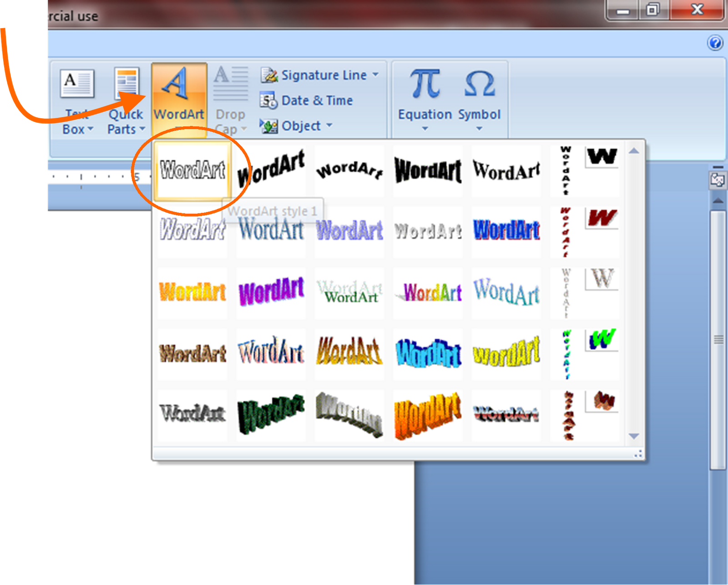Expand the Quick Parts dropdown arrow
This screenshot has height=585, width=728.
(142, 129)
